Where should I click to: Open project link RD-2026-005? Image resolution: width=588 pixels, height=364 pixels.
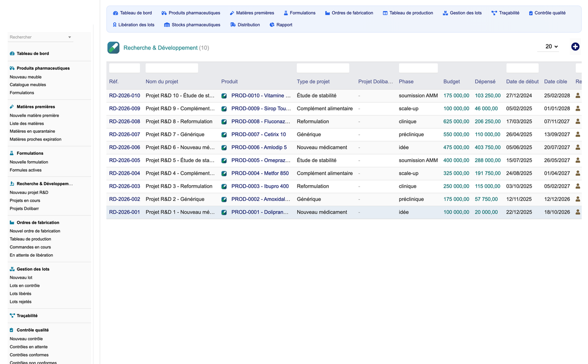pos(124,160)
